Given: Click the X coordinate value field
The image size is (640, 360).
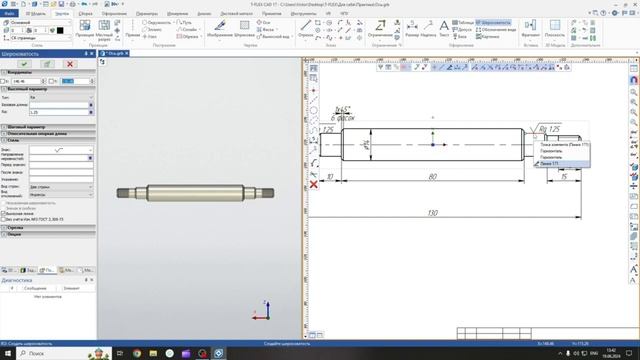Looking at the screenshot, I should coord(27,81).
